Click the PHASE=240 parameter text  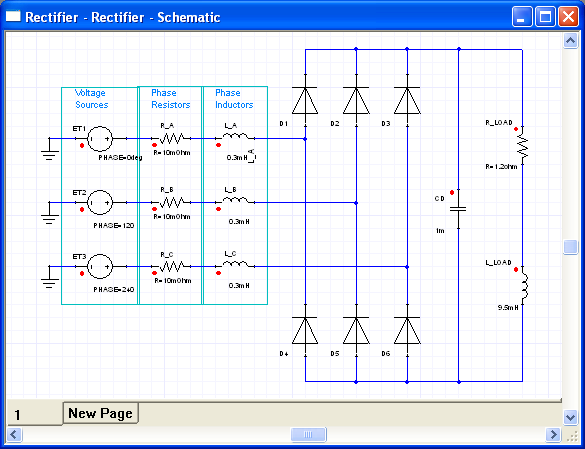tap(113, 289)
